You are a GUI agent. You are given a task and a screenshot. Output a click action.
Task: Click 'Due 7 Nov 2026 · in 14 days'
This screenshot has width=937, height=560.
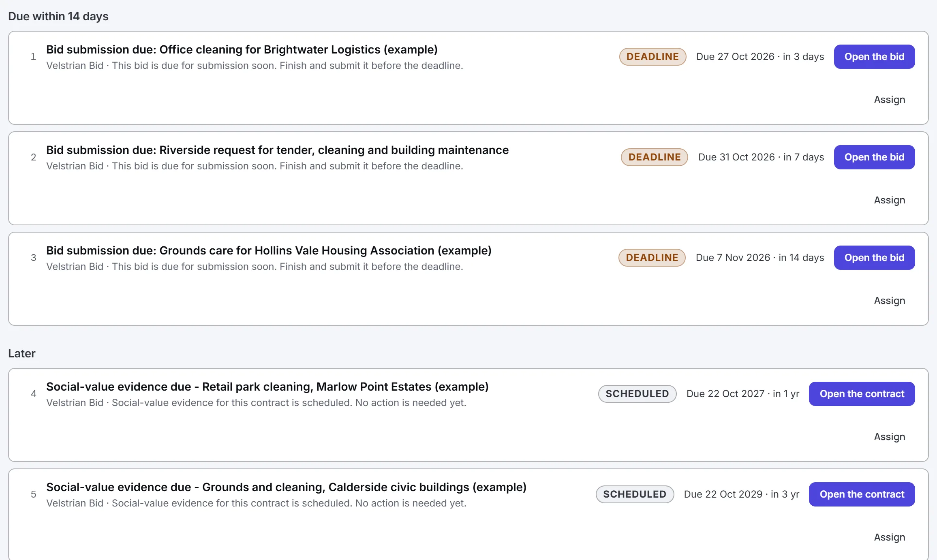pos(760,258)
